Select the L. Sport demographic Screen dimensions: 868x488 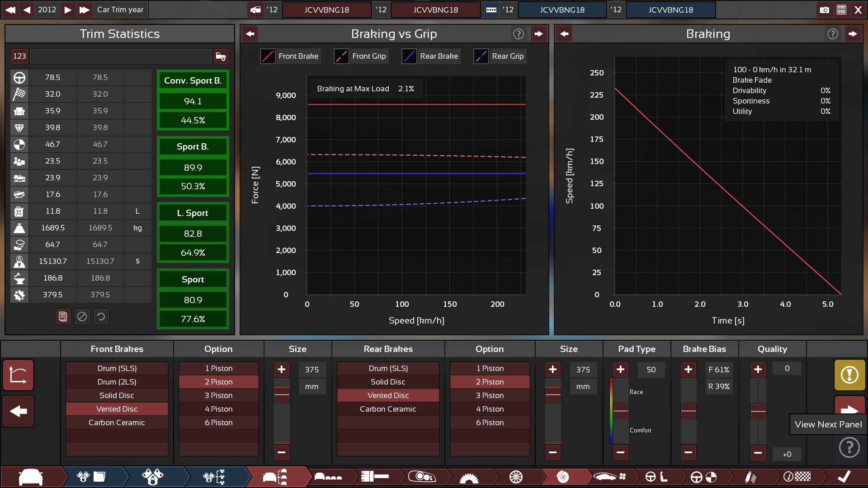point(193,233)
